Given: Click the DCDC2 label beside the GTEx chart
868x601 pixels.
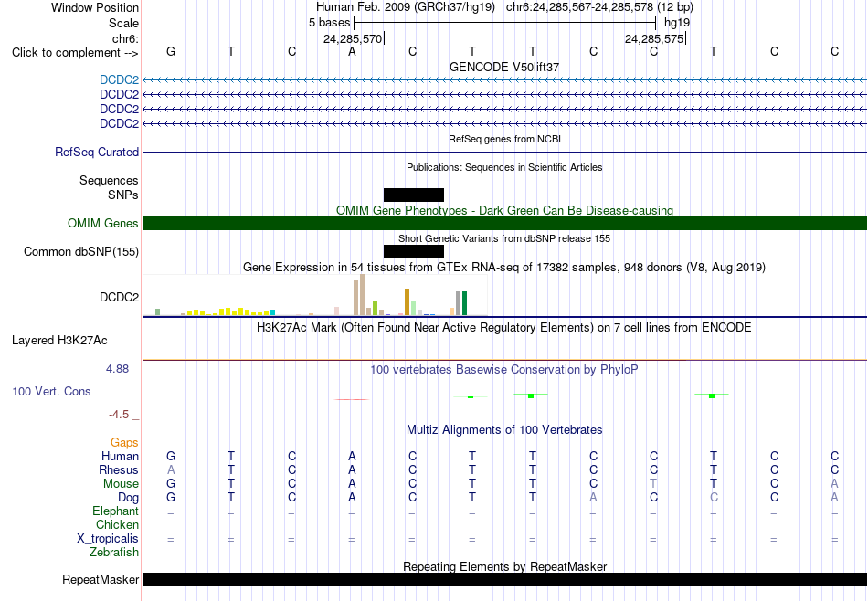Looking at the screenshot, I should [119, 297].
